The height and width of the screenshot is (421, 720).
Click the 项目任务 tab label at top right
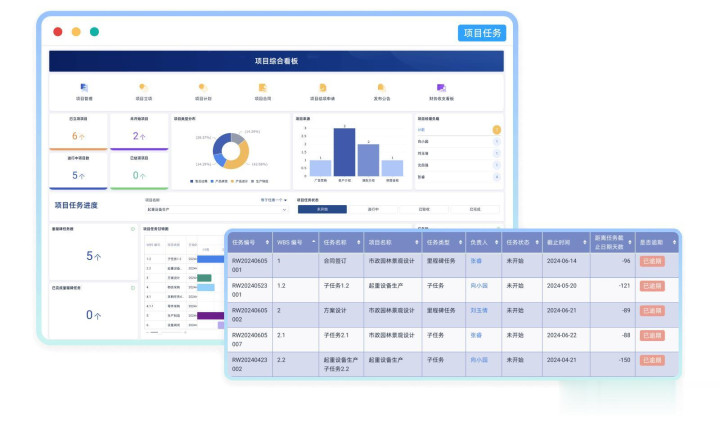pyautogui.click(x=482, y=33)
